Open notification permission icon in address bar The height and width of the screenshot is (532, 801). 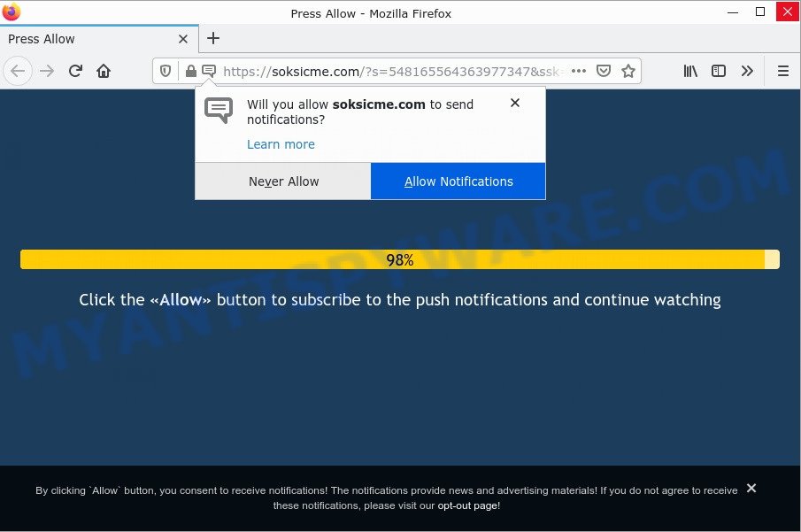click(208, 71)
